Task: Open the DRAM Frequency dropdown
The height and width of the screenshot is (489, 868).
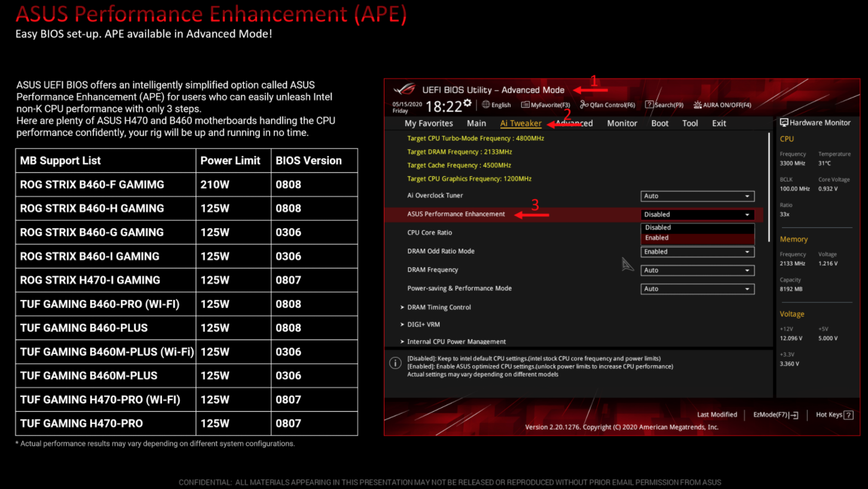Action: [698, 270]
